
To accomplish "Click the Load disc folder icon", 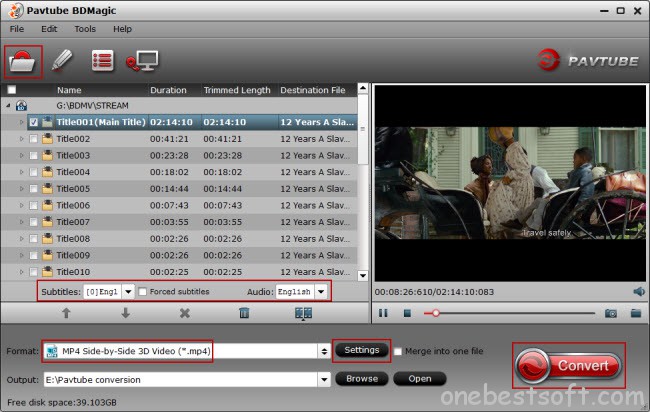I will click(23, 61).
